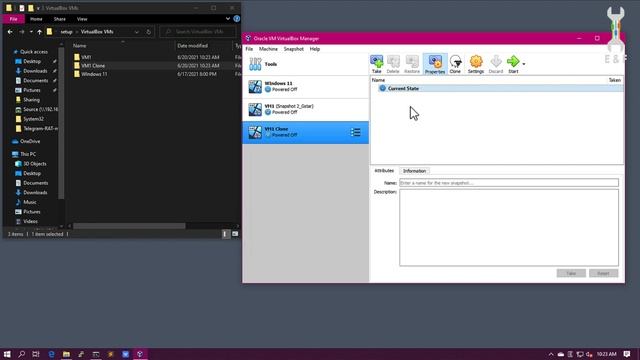Switch to the Information tab
The width and height of the screenshot is (640, 360).
coord(414,171)
